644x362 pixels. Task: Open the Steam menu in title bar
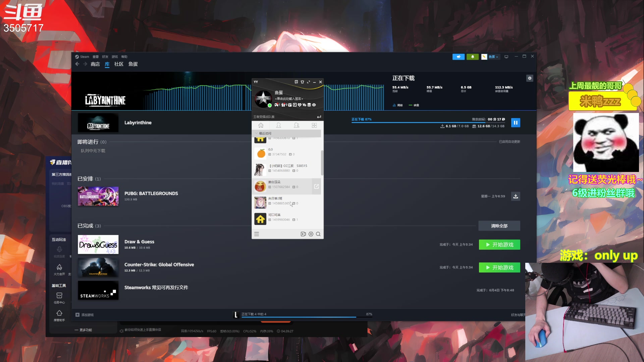point(82,57)
